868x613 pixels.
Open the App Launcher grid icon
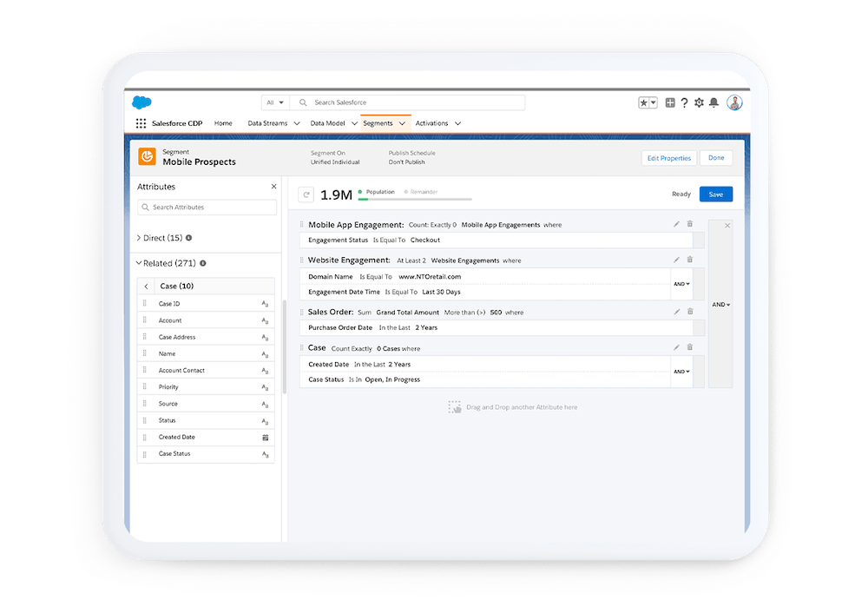tap(141, 123)
